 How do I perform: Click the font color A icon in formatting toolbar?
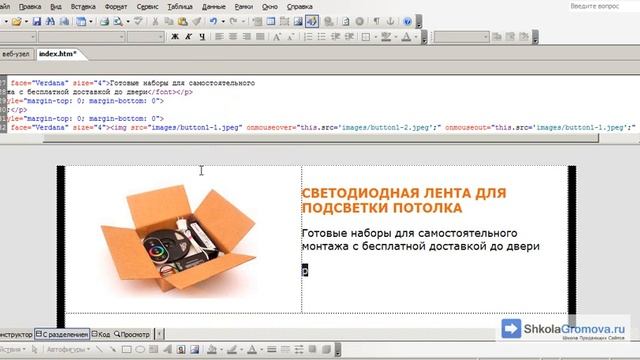[x=406, y=37]
